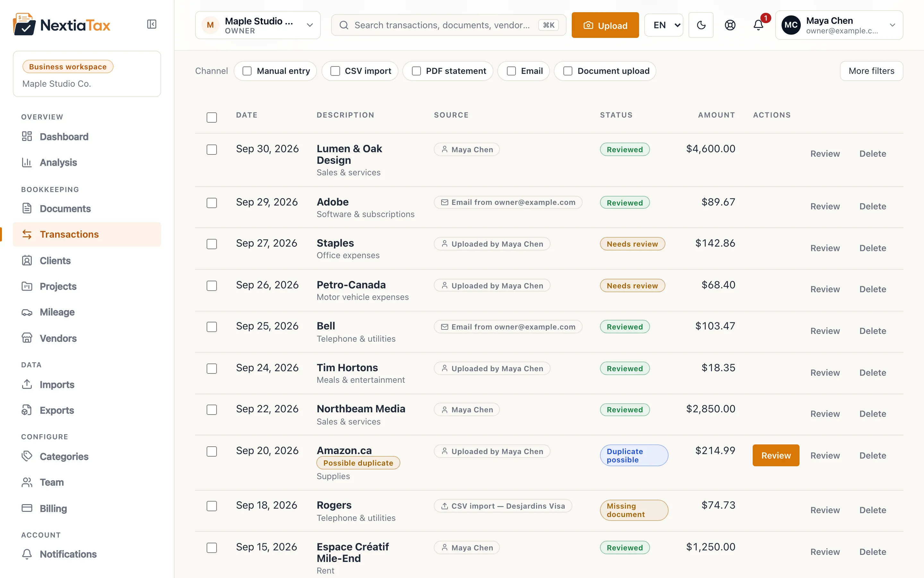Delete the Adobe transaction

click(872, 206)
